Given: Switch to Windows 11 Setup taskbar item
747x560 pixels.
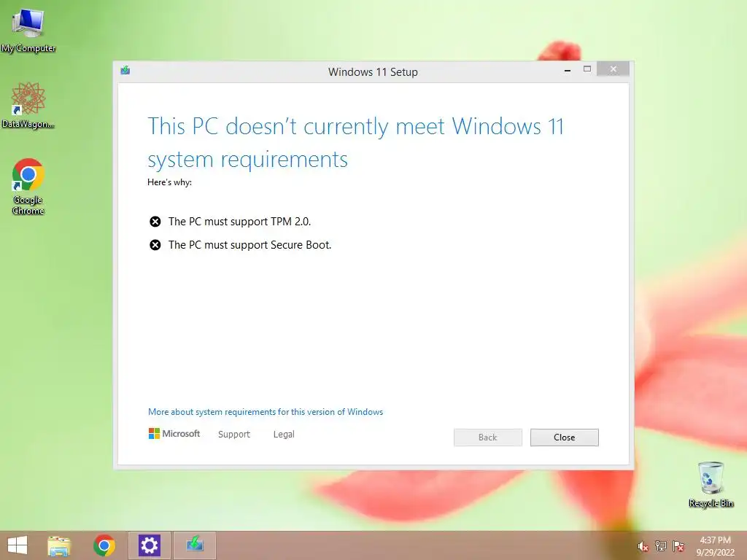Looking at the screenshot, I should (x=194, y=545).
